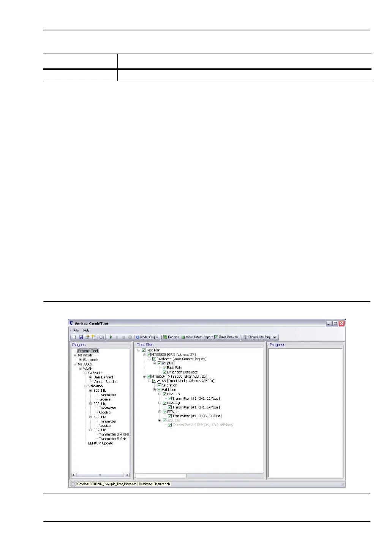Click the Run (green play) toolbar icon

[x=111, y=337]
